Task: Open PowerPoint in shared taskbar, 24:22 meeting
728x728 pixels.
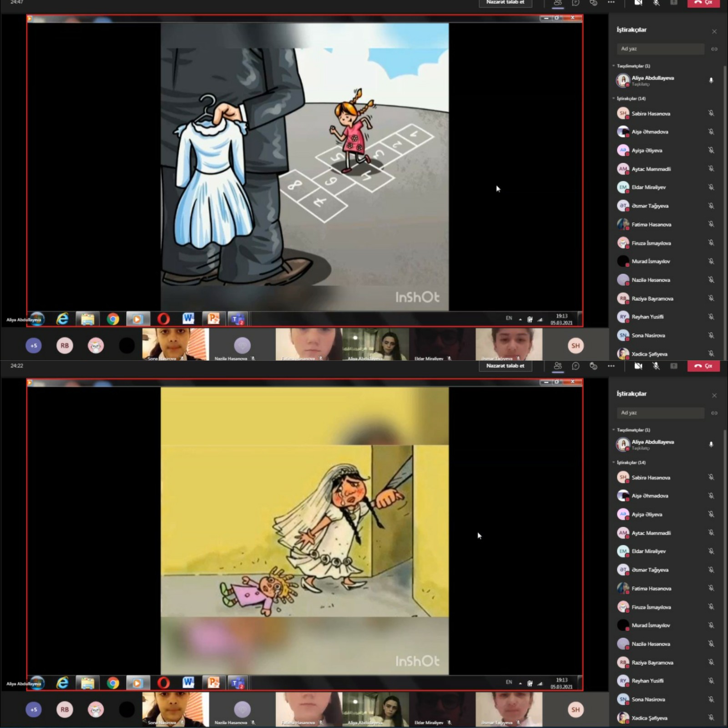Action: click(x=213, y=683)
